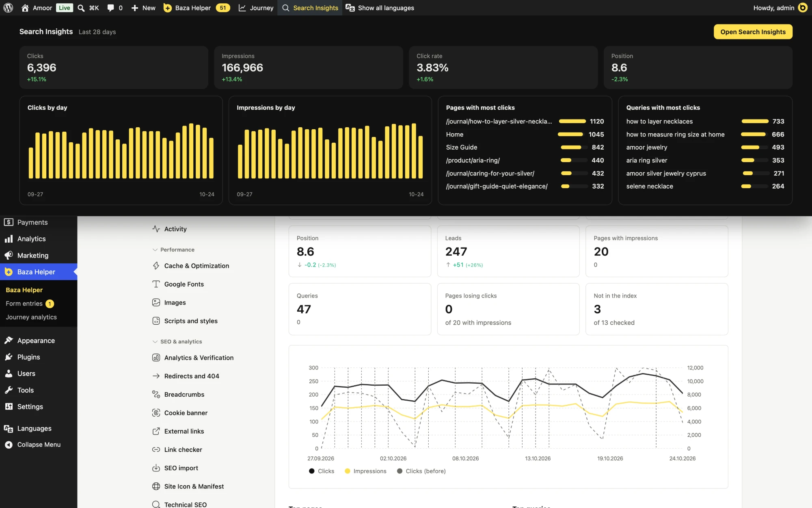Toggle the Impressions series in chart legend
The width and height of the screenshot is (812, 508).
365,471
